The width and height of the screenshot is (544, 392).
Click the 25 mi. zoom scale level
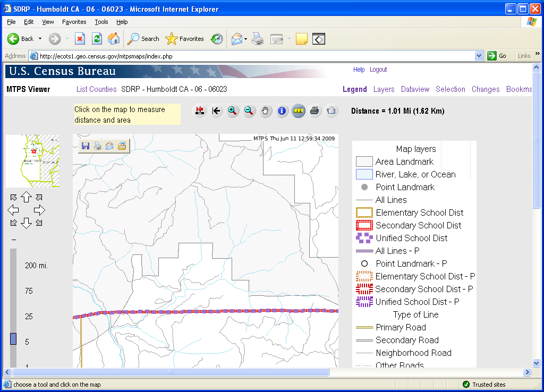[29, 317]
